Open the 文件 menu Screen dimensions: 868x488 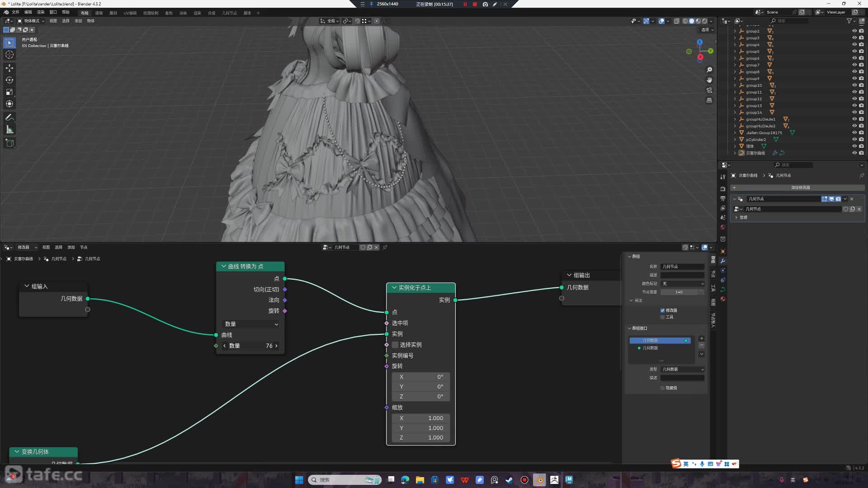[15, 12]
